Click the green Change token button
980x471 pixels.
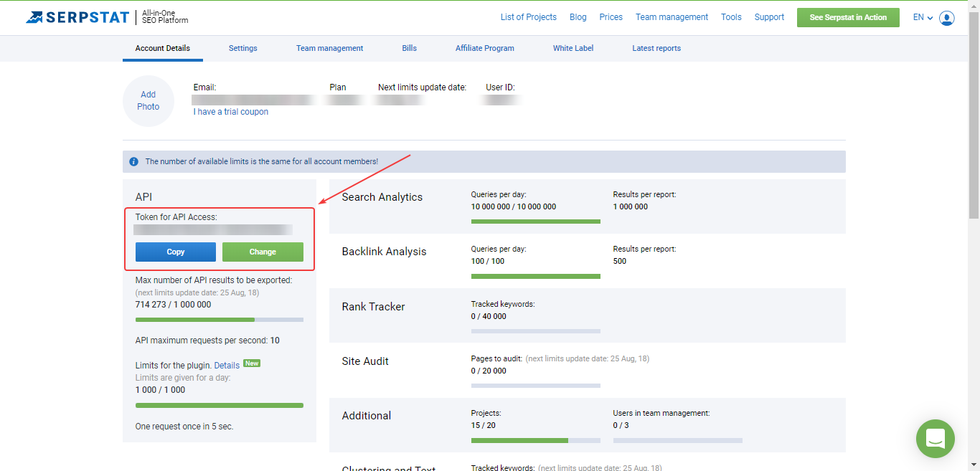point(263,252)
